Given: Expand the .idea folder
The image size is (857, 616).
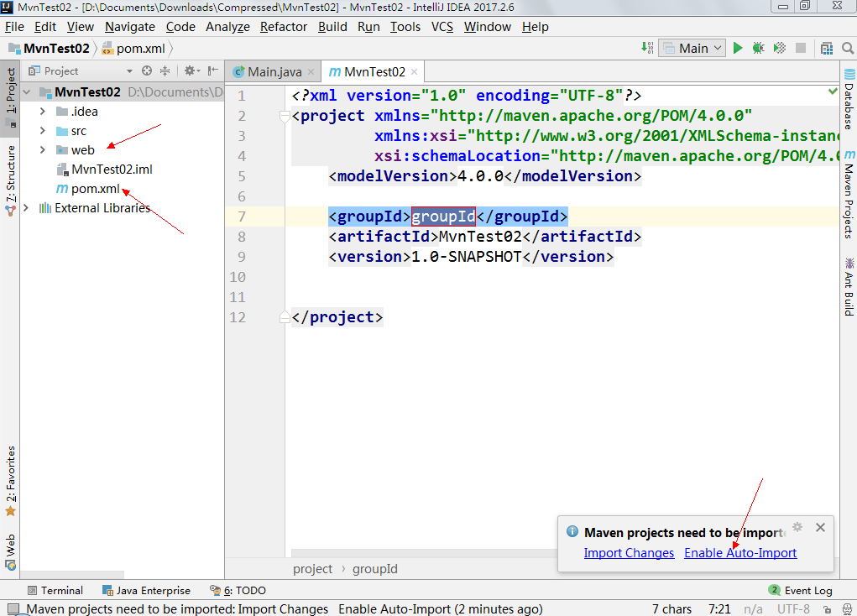Looking at the screenshot, I should tap(43, 112).
